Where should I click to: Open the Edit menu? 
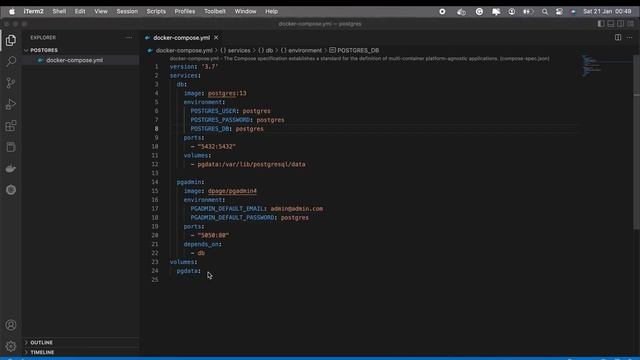pyautogui.click(x=80, y=11)
